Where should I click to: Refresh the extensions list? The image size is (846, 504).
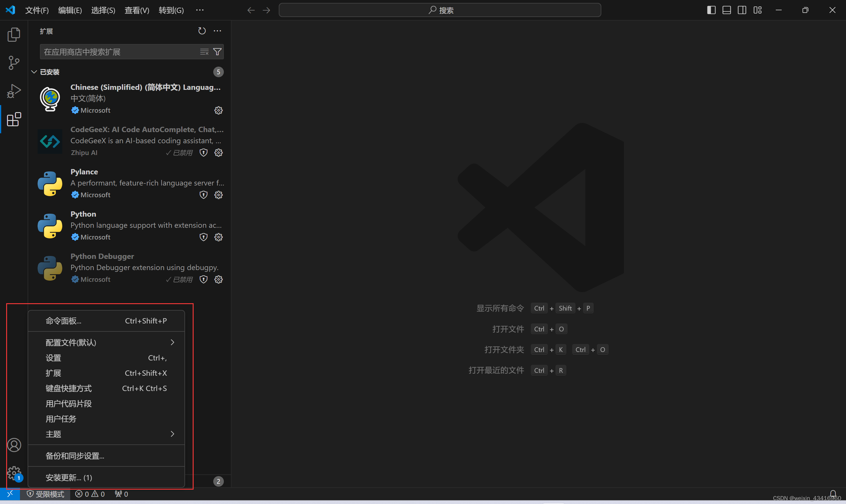point(202,31)
